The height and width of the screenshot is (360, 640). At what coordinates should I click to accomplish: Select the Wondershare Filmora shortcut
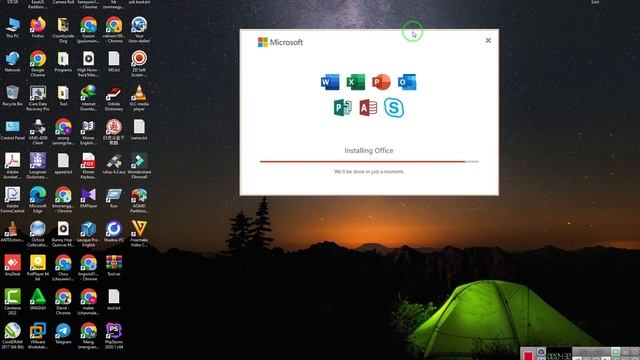pos(139,166)
